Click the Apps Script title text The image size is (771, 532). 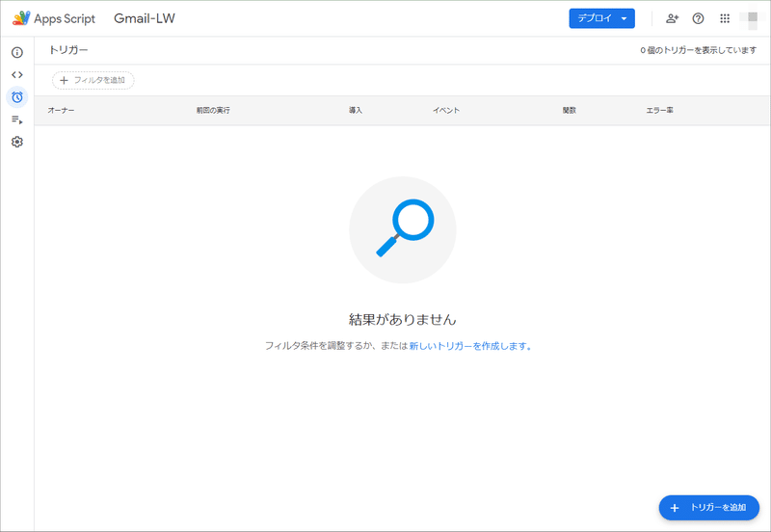[x=65, y=18]
